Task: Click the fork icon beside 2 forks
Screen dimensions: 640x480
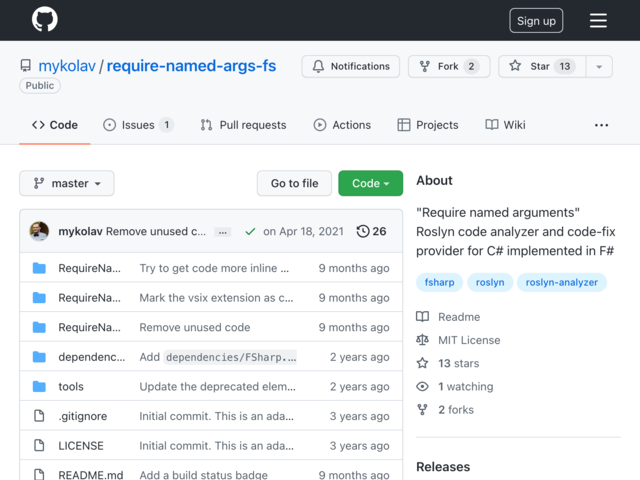Action: point(422,409)
